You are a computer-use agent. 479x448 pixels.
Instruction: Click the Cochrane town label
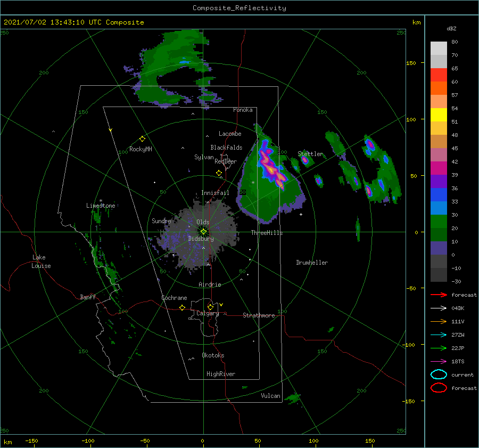tap(174, 298)
